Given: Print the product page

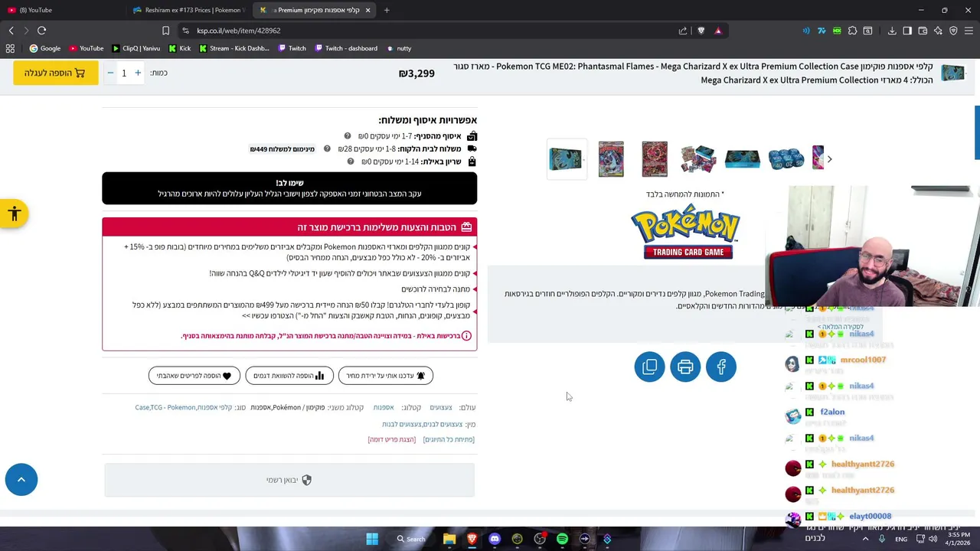Looking at the screenshot, I should [x=685, y=367].
